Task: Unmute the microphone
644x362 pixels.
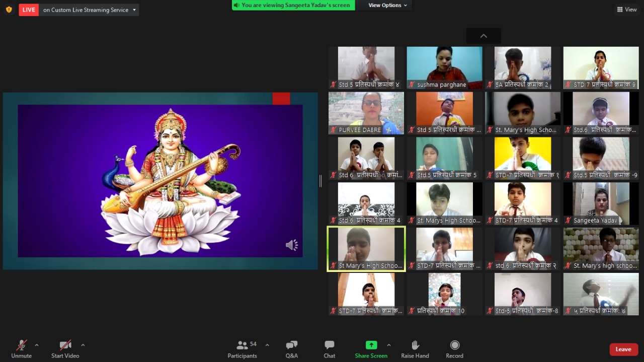Action: [x=22, y=348]
